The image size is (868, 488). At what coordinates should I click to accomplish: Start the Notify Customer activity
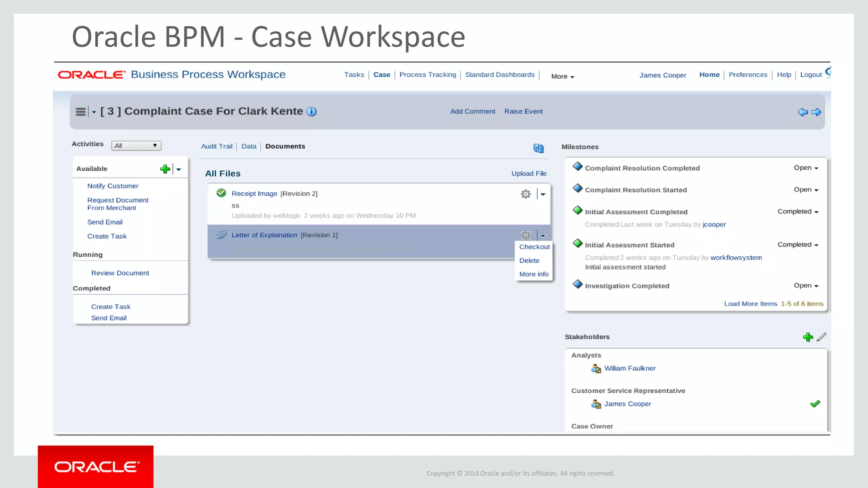click(113, 186)
